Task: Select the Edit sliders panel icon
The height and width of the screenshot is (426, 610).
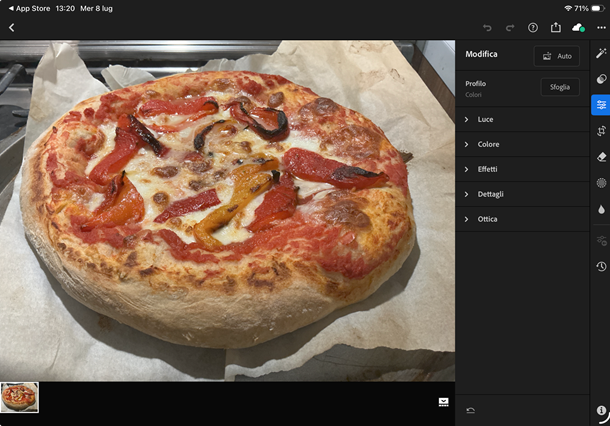Action: click(x=601, y=105)
